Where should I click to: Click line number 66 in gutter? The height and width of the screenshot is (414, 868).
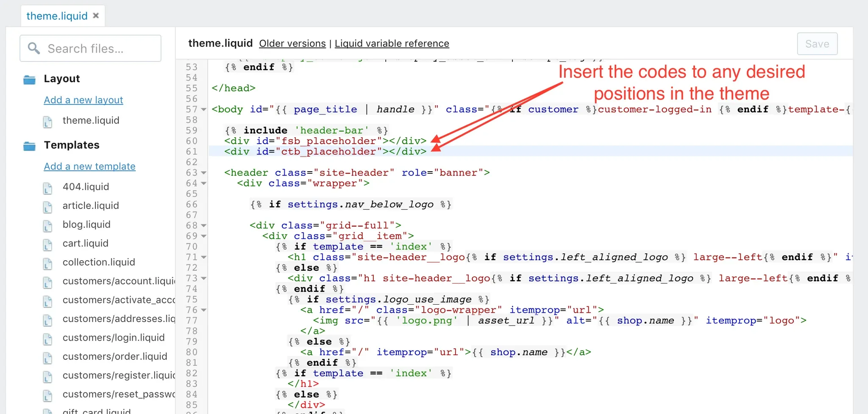point(192,204)
